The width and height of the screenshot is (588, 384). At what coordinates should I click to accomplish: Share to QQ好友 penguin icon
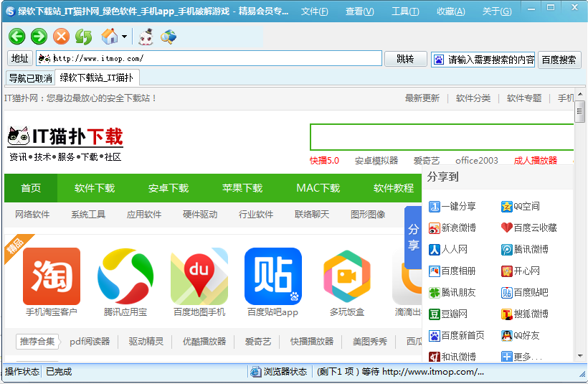point(507,336)
